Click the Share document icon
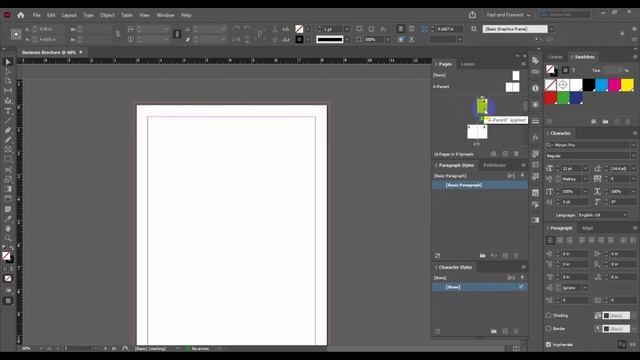 (472, 15)
